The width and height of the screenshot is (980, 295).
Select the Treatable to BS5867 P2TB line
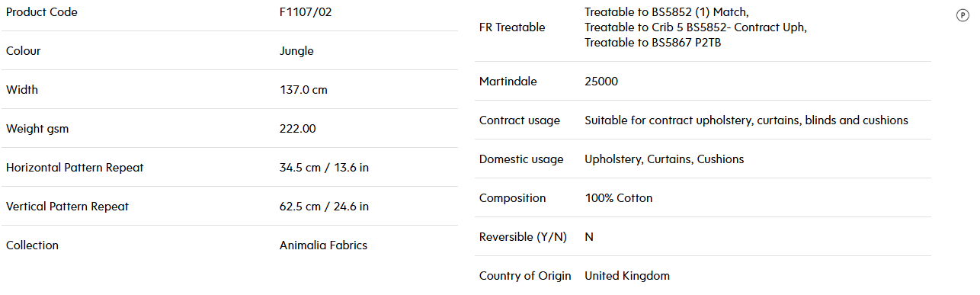point(653,43)
